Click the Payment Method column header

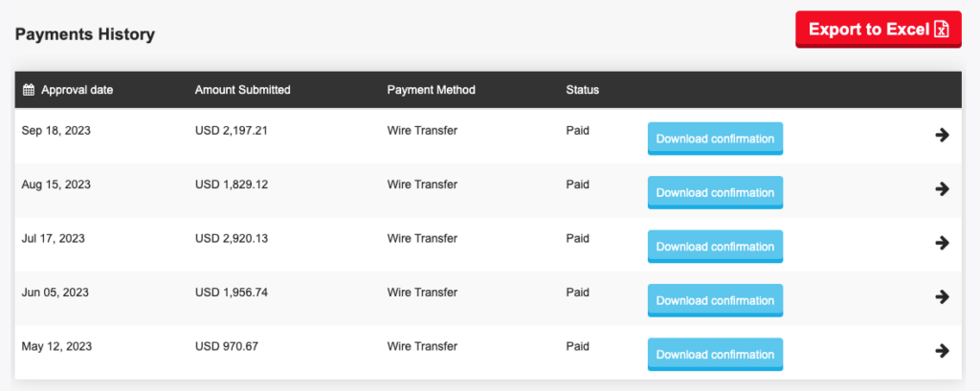(431, 90)
